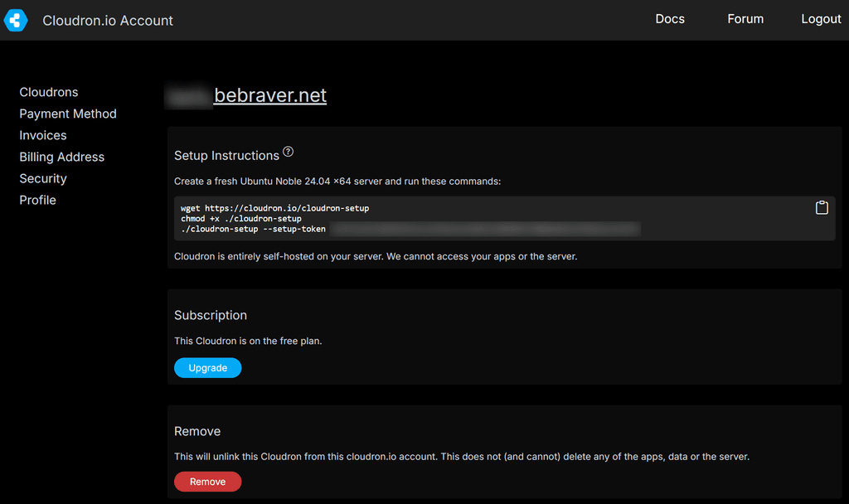The height and width of the screenshot is (504, 849).
Task: Click the Cloudron logo icon
Action: [16, 21]
